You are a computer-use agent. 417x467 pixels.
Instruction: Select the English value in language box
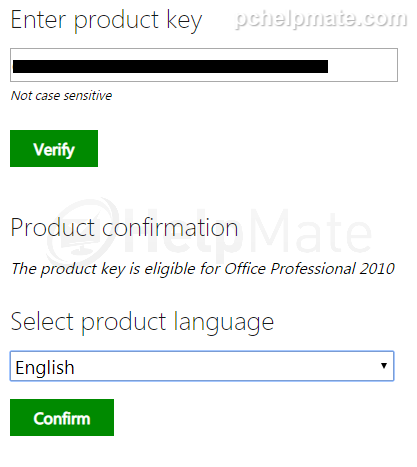45,368
